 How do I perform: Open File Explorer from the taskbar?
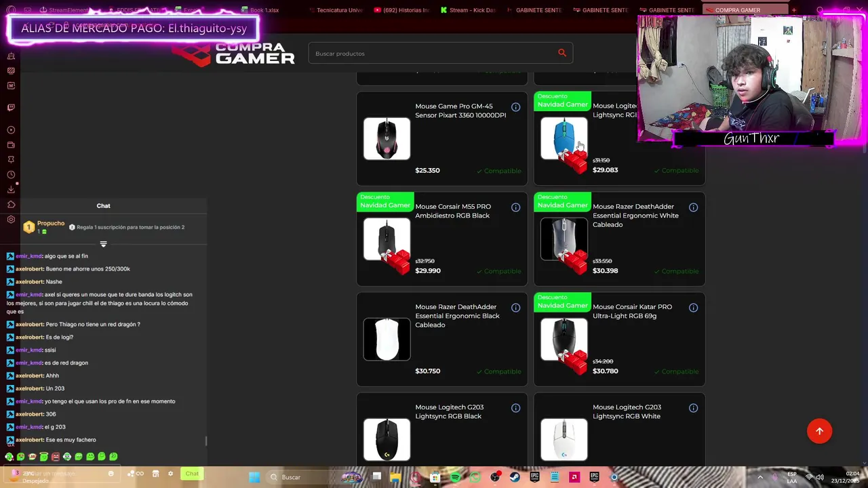[395, 477]
